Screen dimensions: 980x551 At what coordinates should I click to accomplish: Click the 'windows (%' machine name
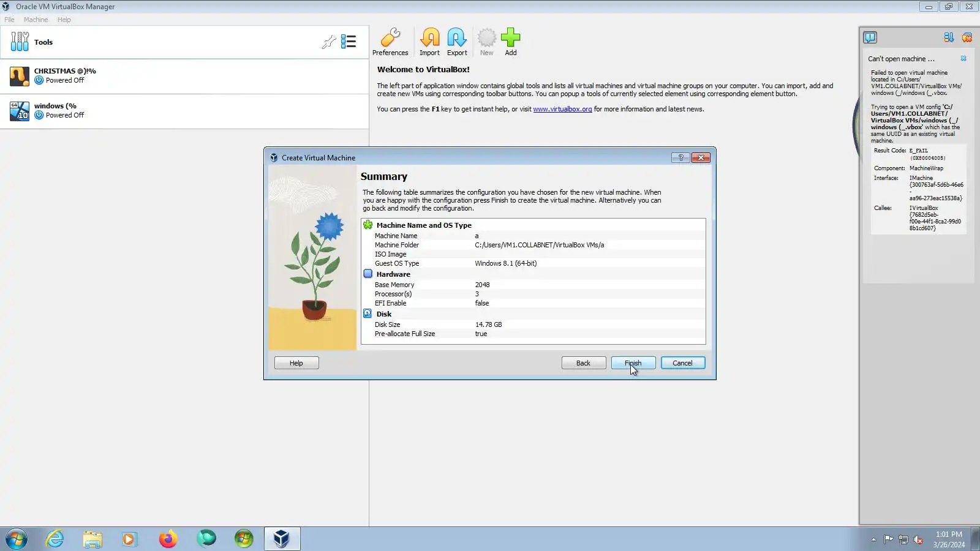[55, 106]
